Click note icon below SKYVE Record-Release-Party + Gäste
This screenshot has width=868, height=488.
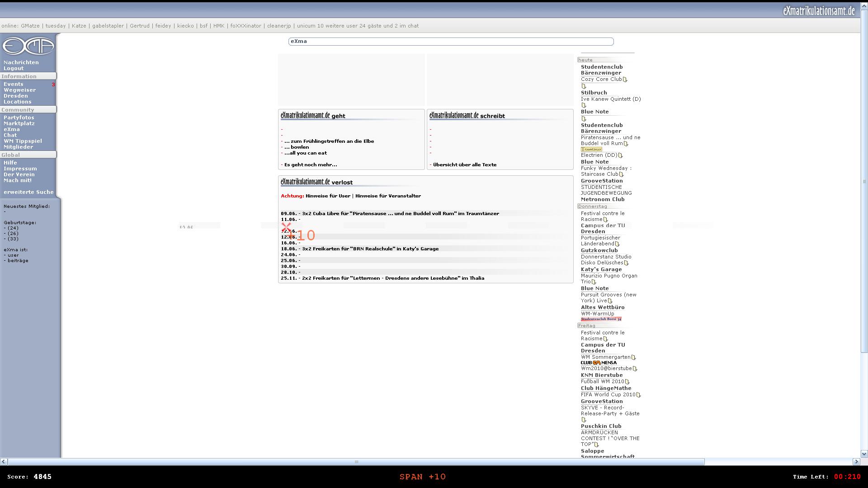pyautogui.click(x=584, y=420)
